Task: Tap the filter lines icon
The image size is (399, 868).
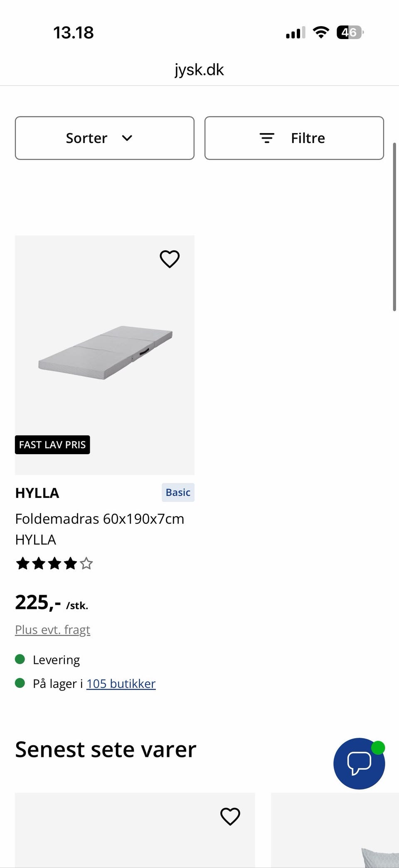Action: click(267, 138)
